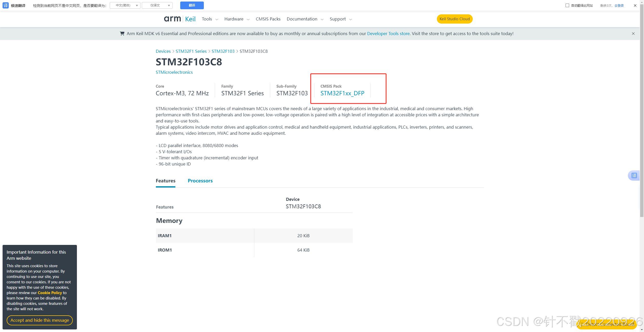Click the arm Keil logo
The height and width of the screenshot is (332, 644).
point(179,19)
